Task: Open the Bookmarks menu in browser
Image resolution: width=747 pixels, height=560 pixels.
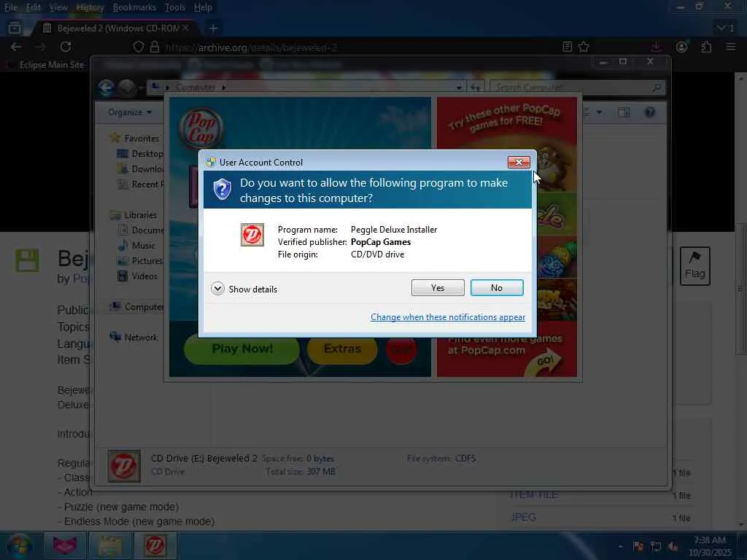Action: [x=134, y=7]
